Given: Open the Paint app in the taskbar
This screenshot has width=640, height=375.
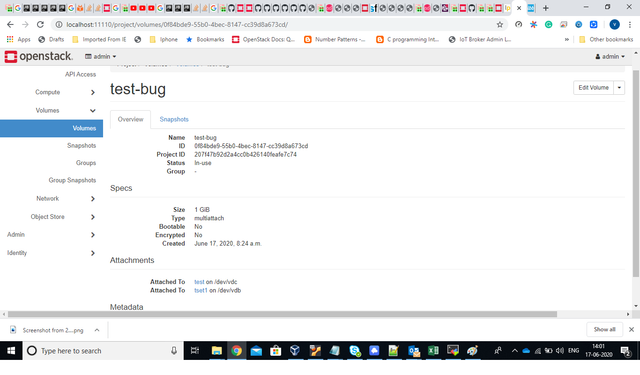Looking at the screenshot, I should tap(472, 351).
